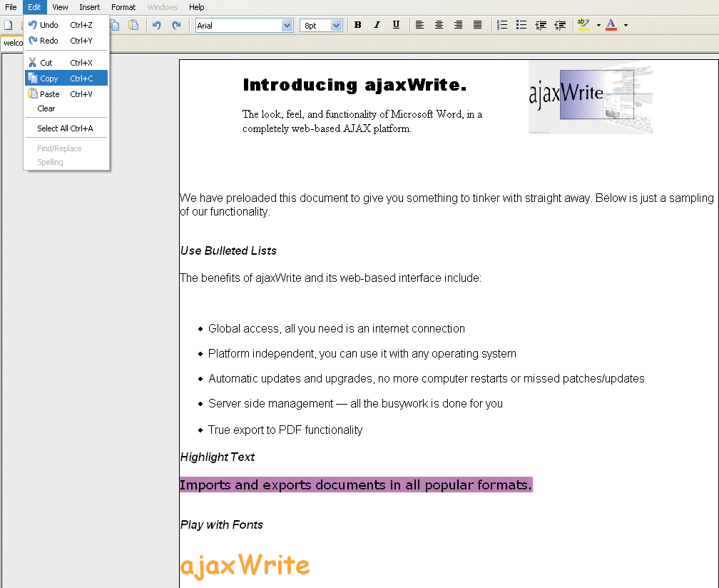
Task: Click the 'We have preloaded this document' paragraph
Action: (x=447, y=205)
